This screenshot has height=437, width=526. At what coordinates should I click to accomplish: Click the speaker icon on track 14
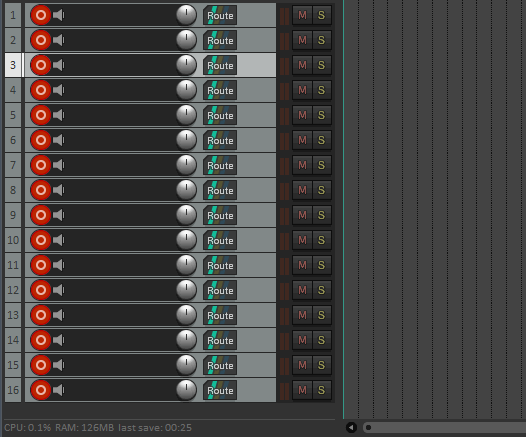pyautogui.click(x=59, y=340)
